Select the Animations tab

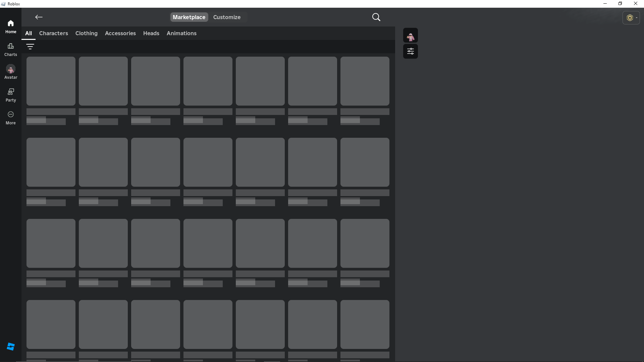click(x=182, y=33)
